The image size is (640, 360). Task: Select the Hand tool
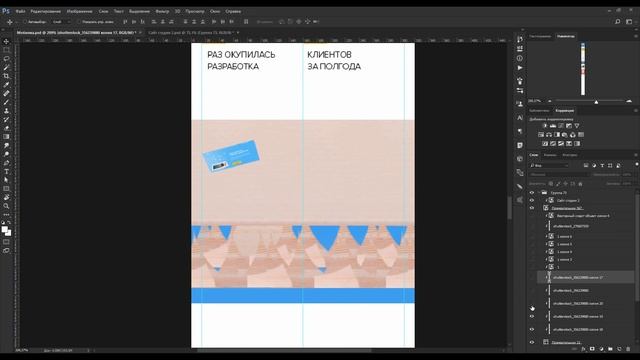(6, 197)
